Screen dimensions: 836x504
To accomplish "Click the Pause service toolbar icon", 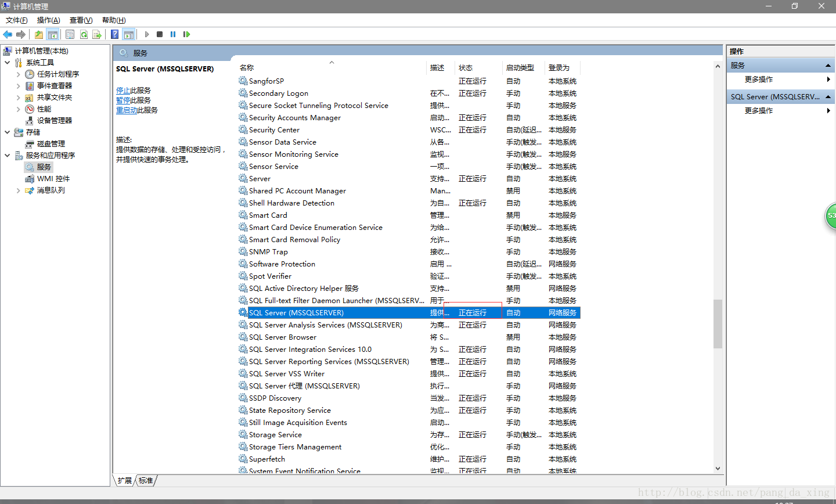I will coord(173,34).
